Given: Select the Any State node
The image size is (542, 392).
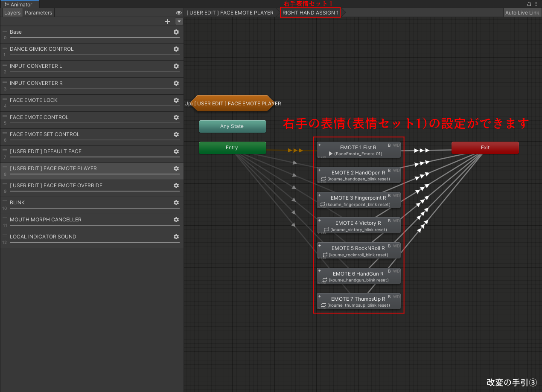Looking at the screenshot, I should (x=232, y=126).
